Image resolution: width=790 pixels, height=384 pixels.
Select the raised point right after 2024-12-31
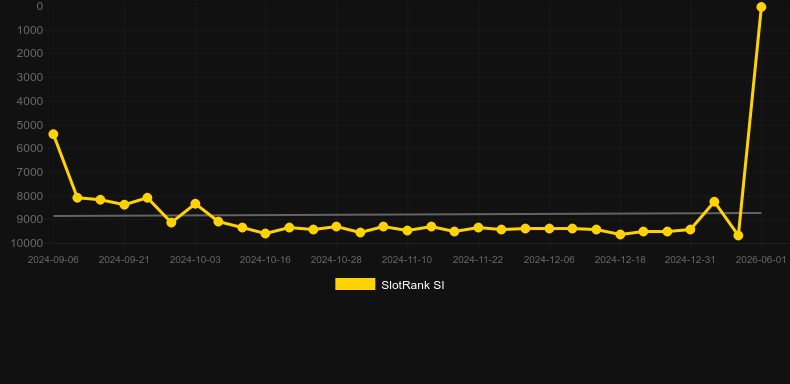click(x=714, y=202)
